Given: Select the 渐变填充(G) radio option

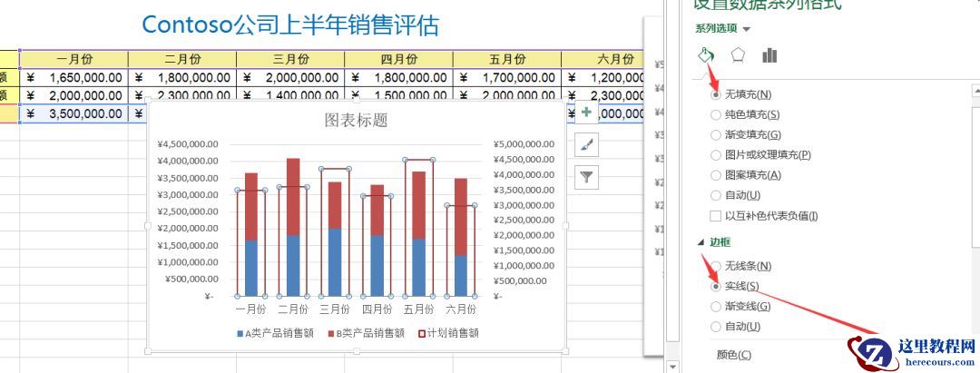Looking at the screenshot, I should tap(716, 135).
